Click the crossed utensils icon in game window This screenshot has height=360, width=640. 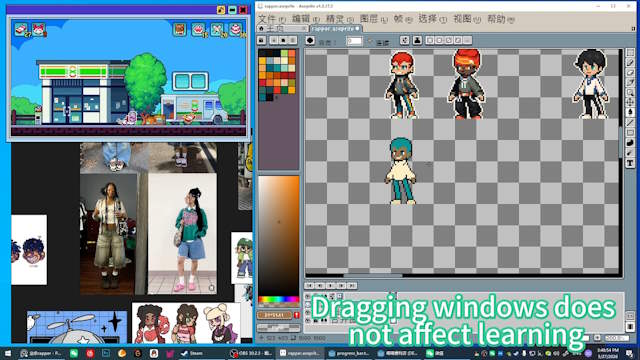tap(217, 29)
